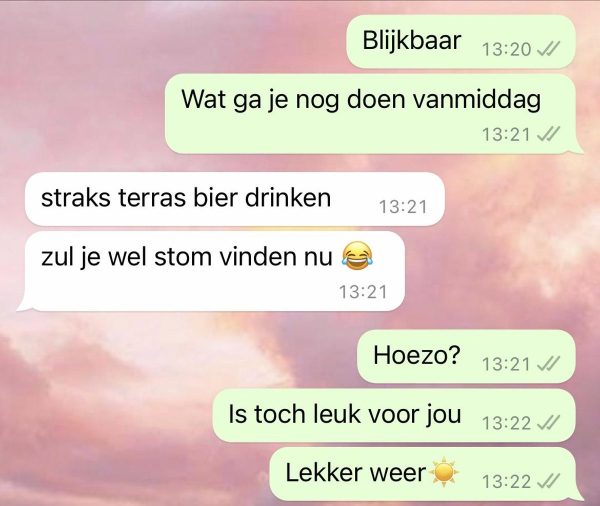Select the 'zul je wel stom vinden nu' message

[210, 271]
